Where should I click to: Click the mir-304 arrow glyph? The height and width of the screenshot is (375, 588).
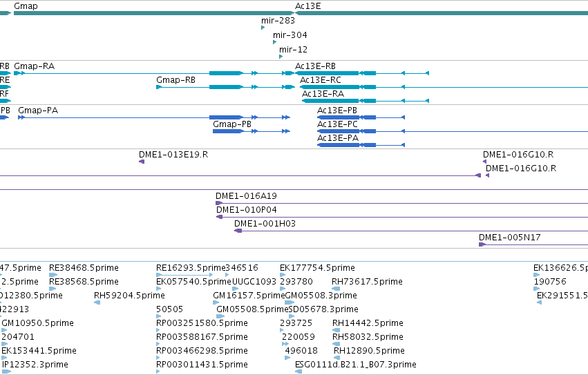[x=274, y=42]
